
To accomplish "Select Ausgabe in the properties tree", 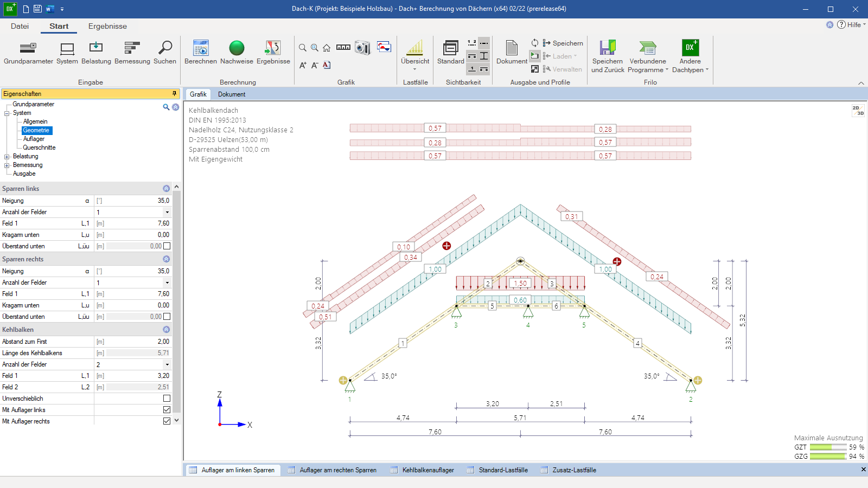I will [x=24, y=174].
